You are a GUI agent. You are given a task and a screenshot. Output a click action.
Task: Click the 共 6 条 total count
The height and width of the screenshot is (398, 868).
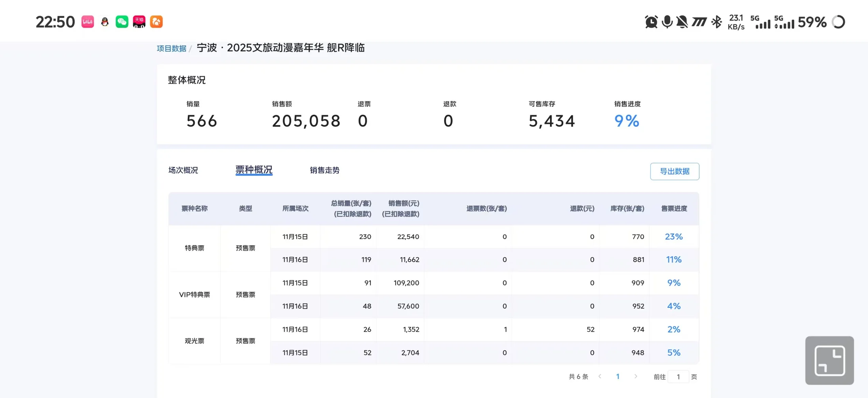[x=578, y=377]
